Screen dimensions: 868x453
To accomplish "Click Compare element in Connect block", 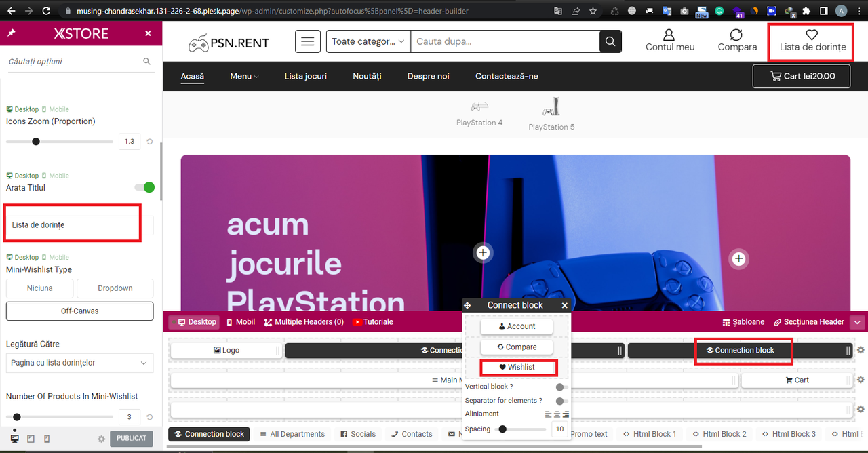I will 517,347.
